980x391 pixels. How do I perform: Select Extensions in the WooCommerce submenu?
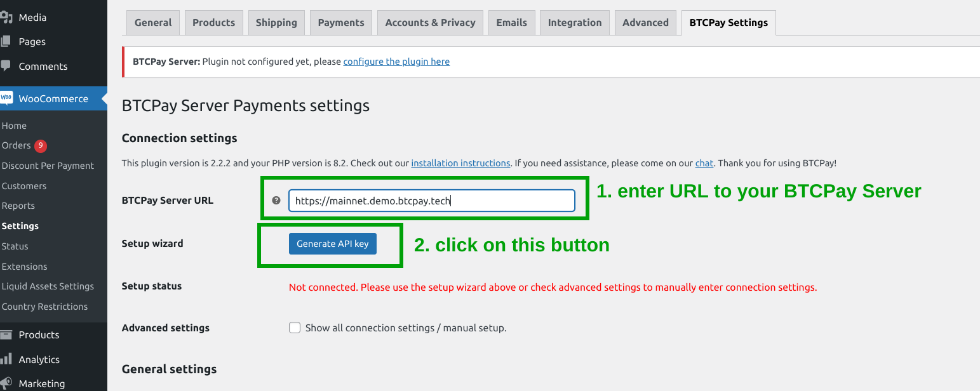click(25, 266)
